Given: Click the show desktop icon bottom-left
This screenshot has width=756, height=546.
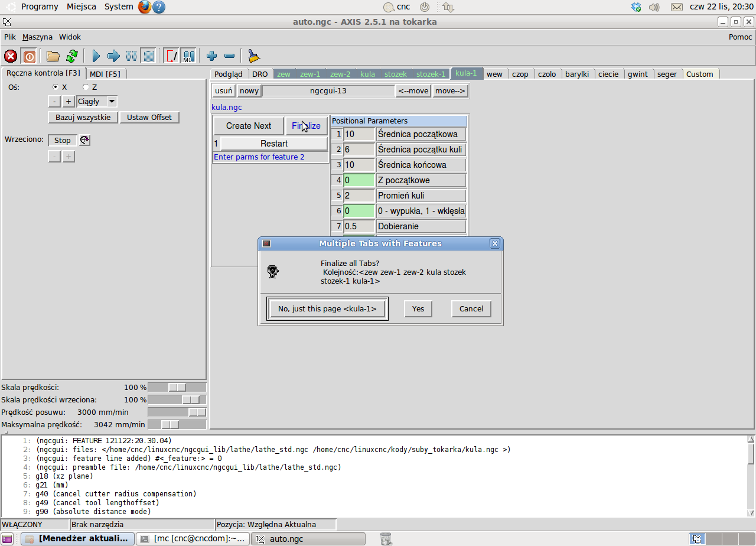Looking at the screenshot, I should 7,539.
